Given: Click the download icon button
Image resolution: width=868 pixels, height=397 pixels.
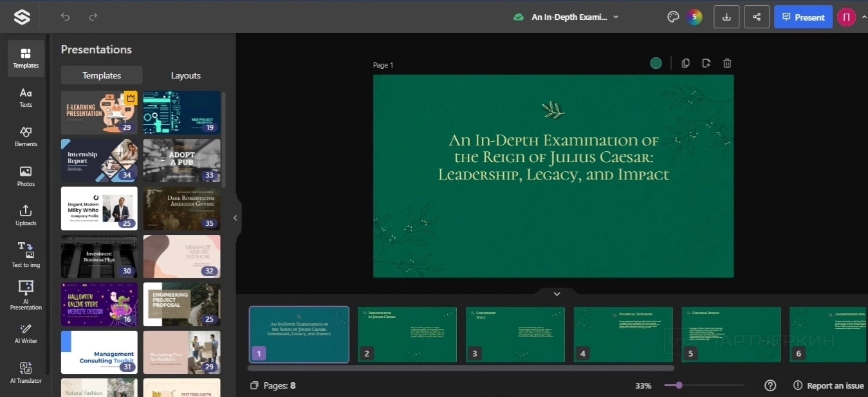Looking at the screenshot, I should [726, 17].
